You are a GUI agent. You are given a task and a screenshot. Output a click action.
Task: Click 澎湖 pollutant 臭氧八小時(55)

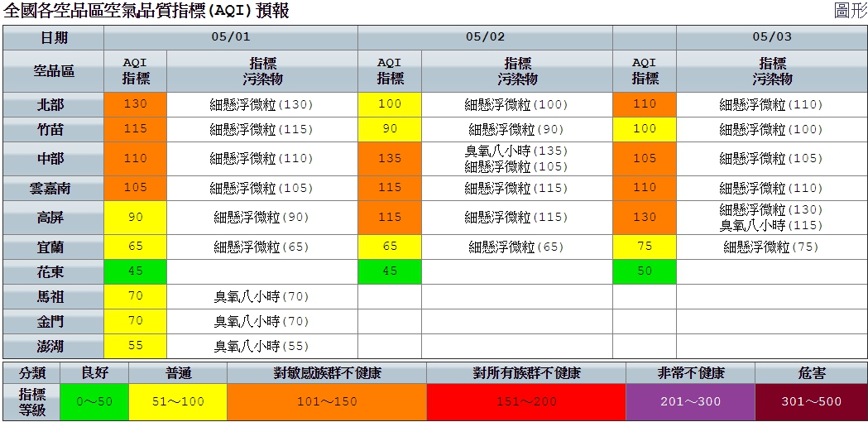click(x=261, y=347)
